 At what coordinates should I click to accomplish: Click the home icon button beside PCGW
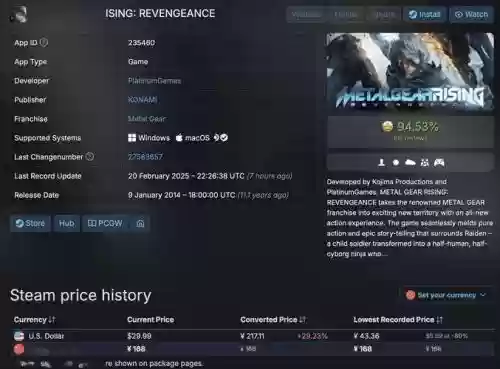[x=140, y=223]
